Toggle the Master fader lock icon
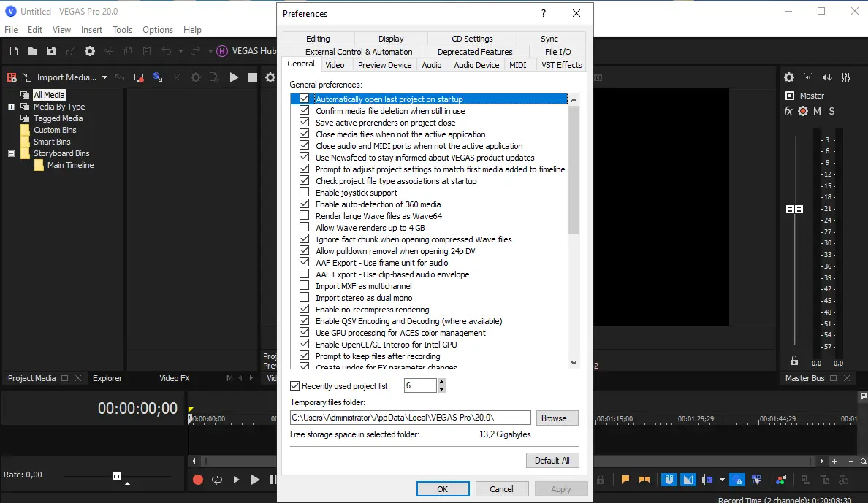868x503 pixels. (793, 361)
